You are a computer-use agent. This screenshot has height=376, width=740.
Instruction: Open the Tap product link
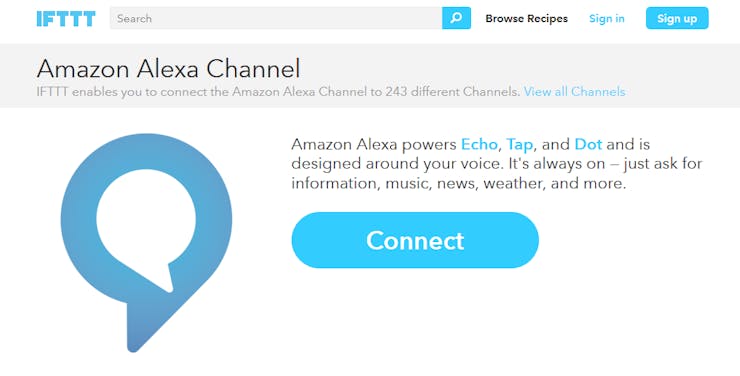(520, 144)
